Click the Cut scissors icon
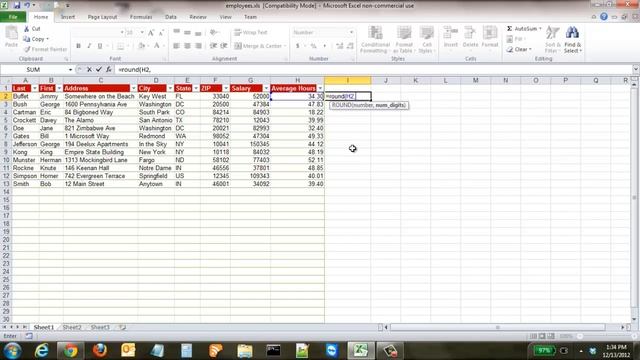The image size is (640, 360). [27, 29]
